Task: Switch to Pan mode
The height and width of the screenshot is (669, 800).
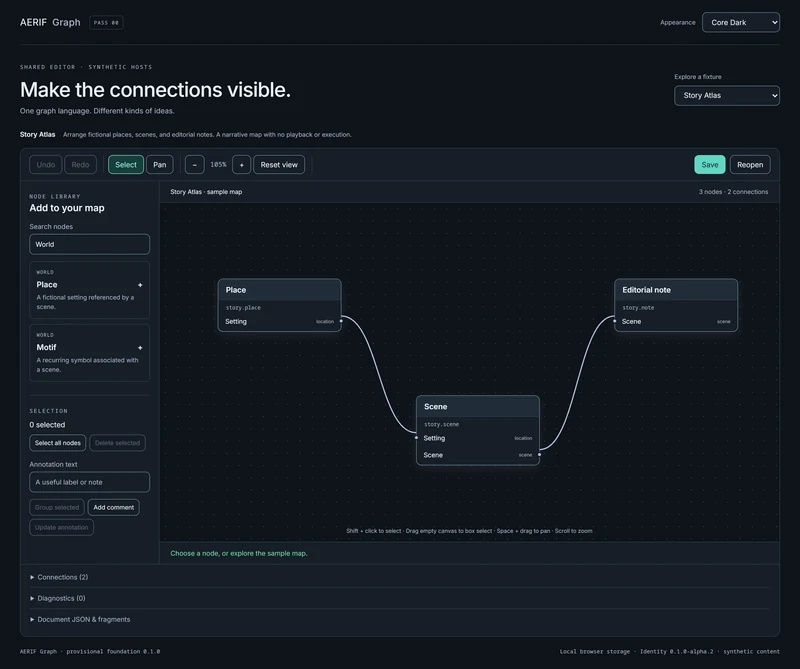Action: pos(160,165)
